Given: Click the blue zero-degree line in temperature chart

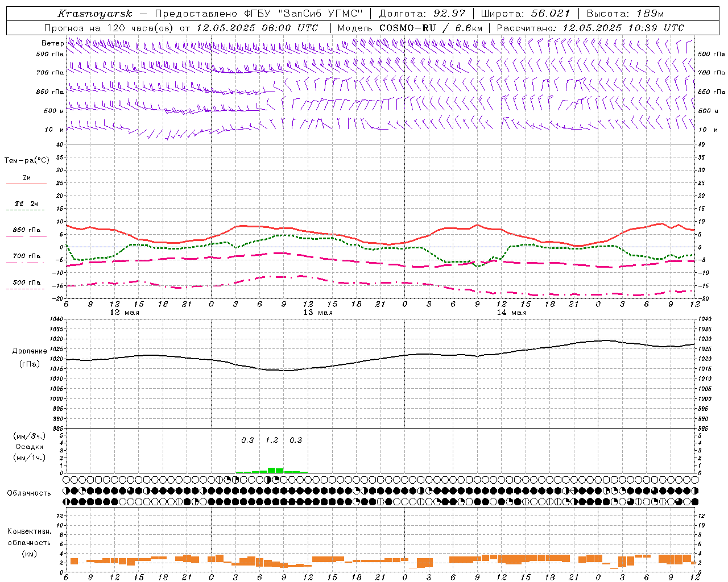Looking at the screenshot, I should tap(380, 247).
